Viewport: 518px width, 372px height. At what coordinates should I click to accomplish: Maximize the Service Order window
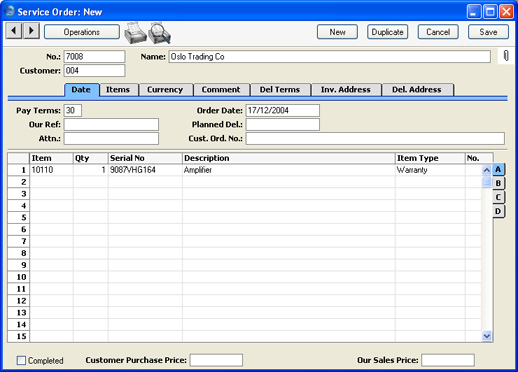[x=490, y=12]
